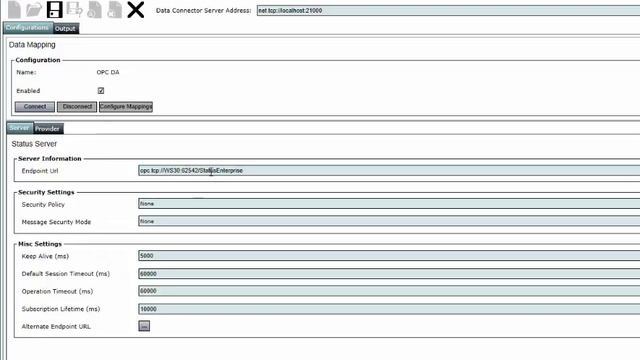Screen dimensions: 640x360
Task: Click the sixth greyed document icon before X
Action: (115, 9)
